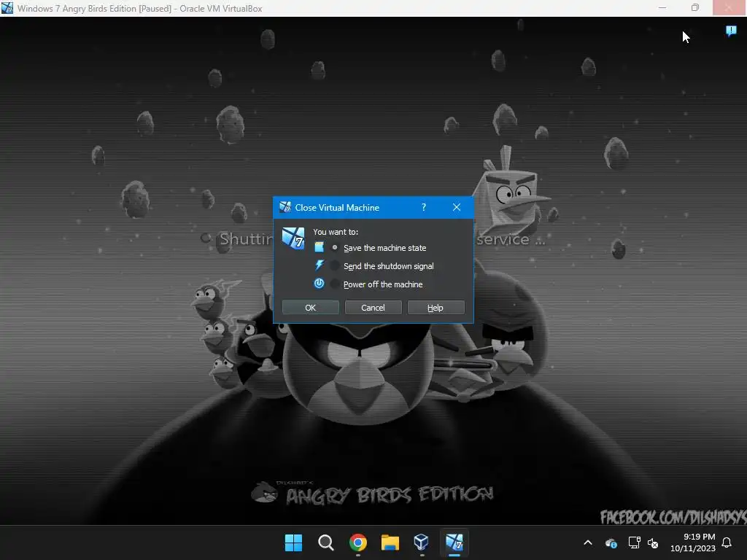Open the clock and date flyout
747x560 pixels.
pos(693,542)
